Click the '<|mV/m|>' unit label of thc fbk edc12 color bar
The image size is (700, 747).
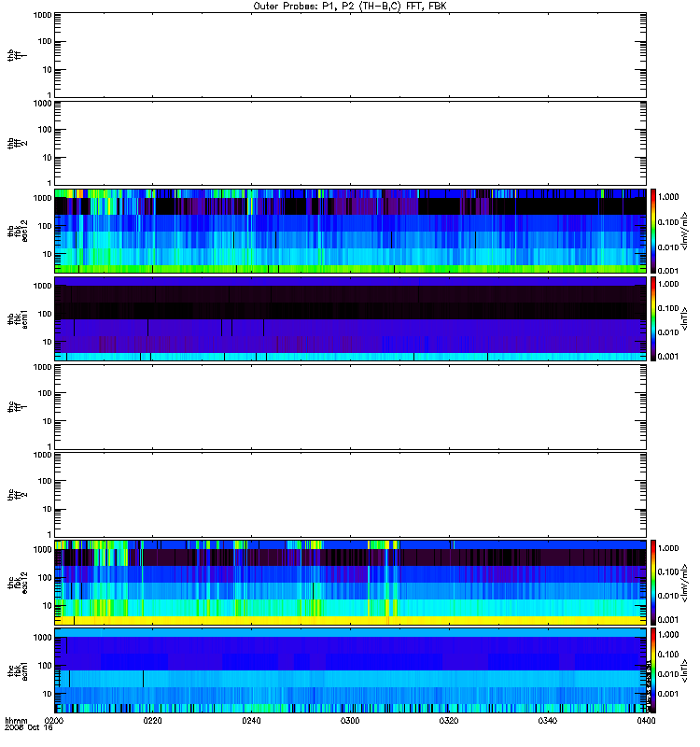[x=685, y=583]
